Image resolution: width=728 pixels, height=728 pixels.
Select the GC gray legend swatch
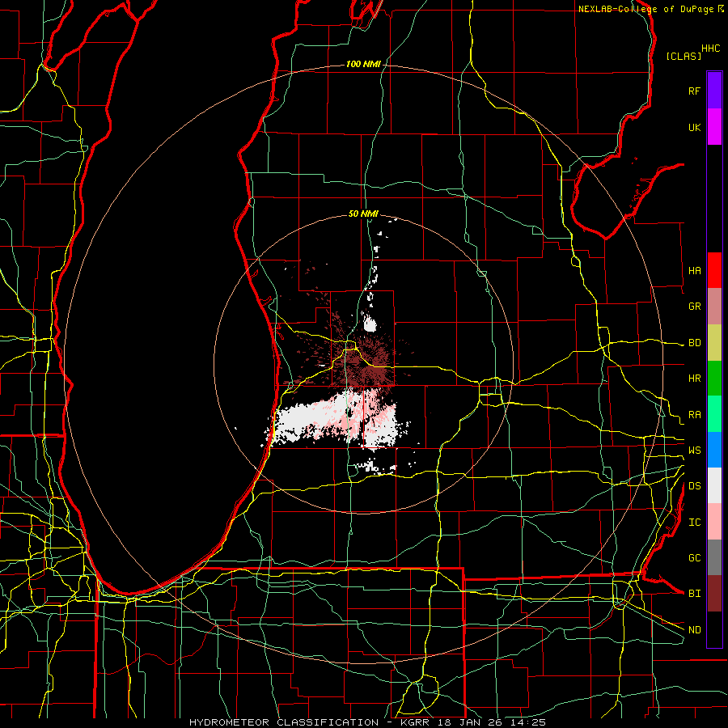point(714,557)
